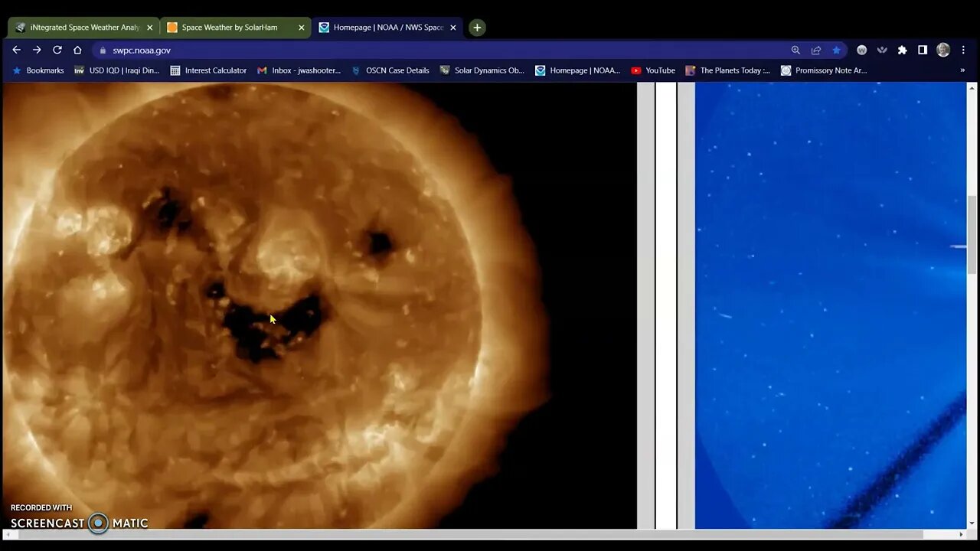Open the OSCN Case Details bookmark

pyautogui.click(x=390, y=70)
